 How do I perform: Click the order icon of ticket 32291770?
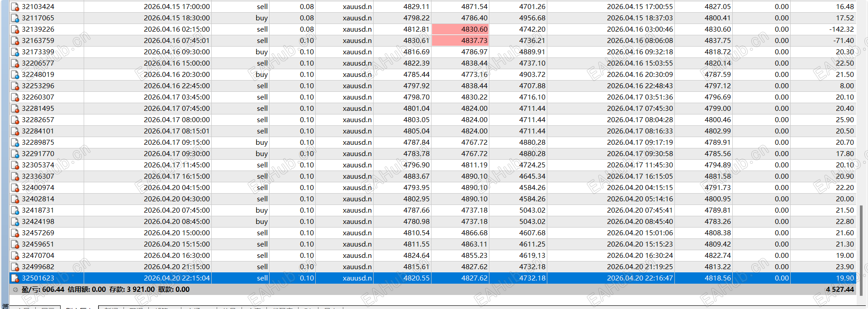pos(15,154)
